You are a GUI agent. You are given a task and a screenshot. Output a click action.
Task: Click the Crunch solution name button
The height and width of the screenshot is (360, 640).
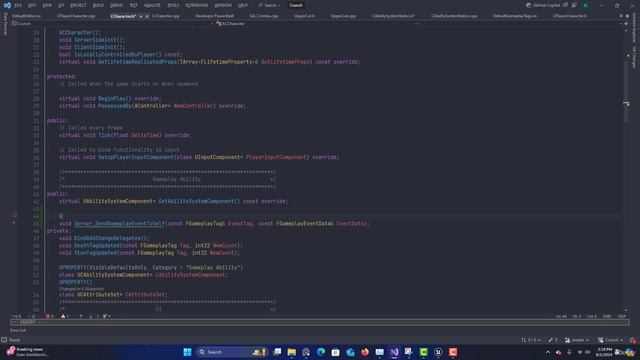click(296, 5)
